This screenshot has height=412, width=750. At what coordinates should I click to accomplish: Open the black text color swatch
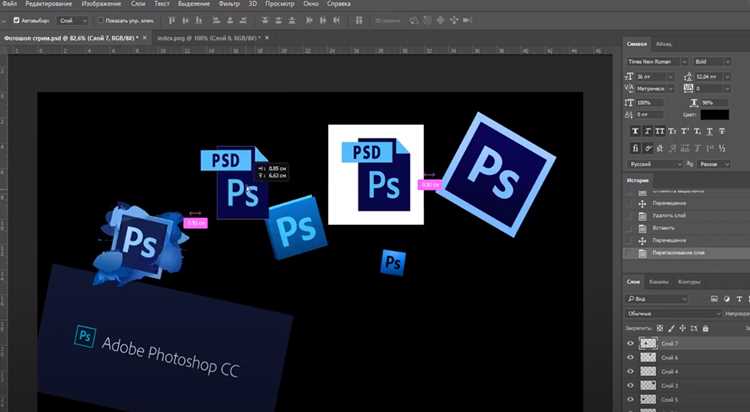715,115
